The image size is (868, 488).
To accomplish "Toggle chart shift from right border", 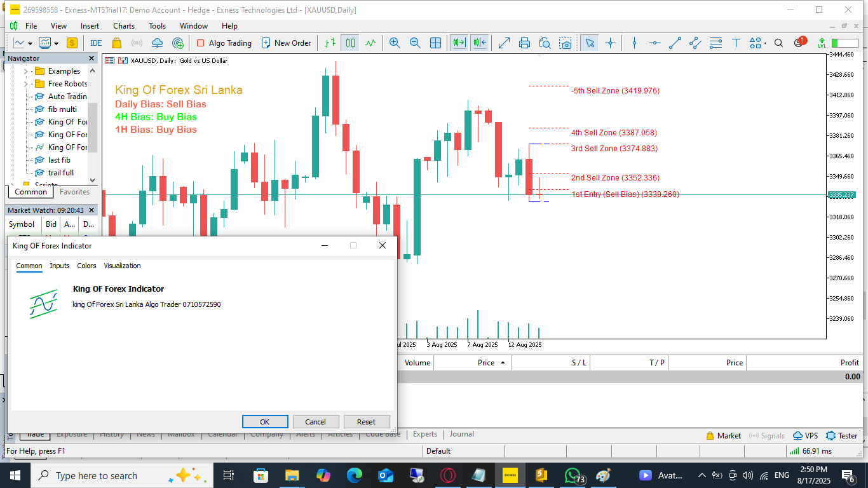I will click(479, 43).
